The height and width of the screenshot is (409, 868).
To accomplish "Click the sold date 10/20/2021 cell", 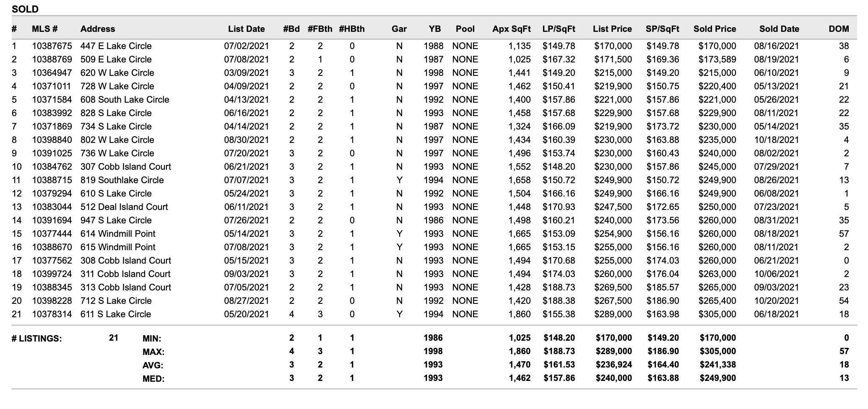I will tap(777, 301).
